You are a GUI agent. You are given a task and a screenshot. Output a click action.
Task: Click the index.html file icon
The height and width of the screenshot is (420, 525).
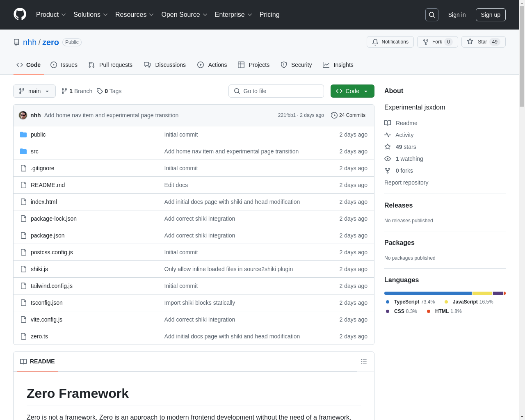tap(23, 202)
